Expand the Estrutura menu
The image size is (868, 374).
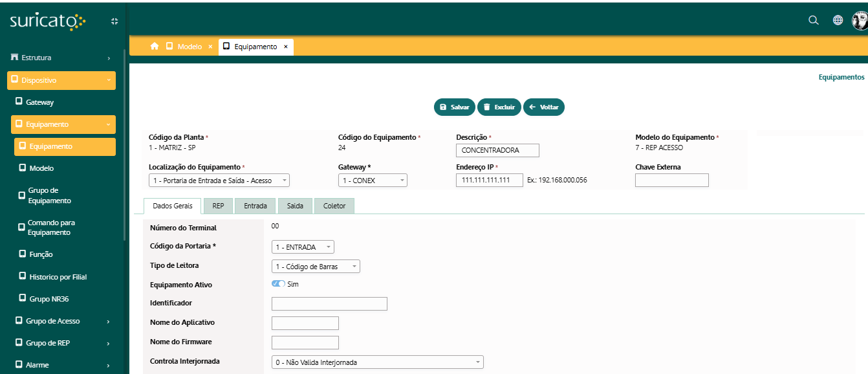click(x=61, y=58)
